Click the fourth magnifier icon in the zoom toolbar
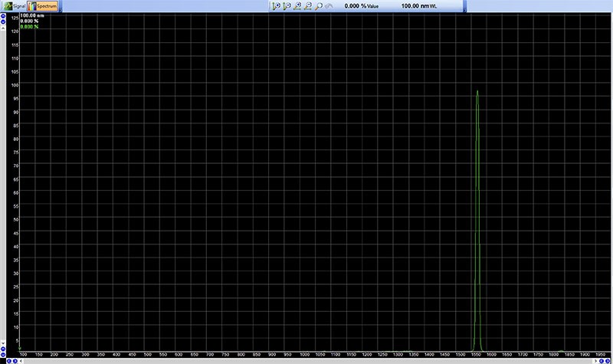613x364 pixels. pos(308,5)
